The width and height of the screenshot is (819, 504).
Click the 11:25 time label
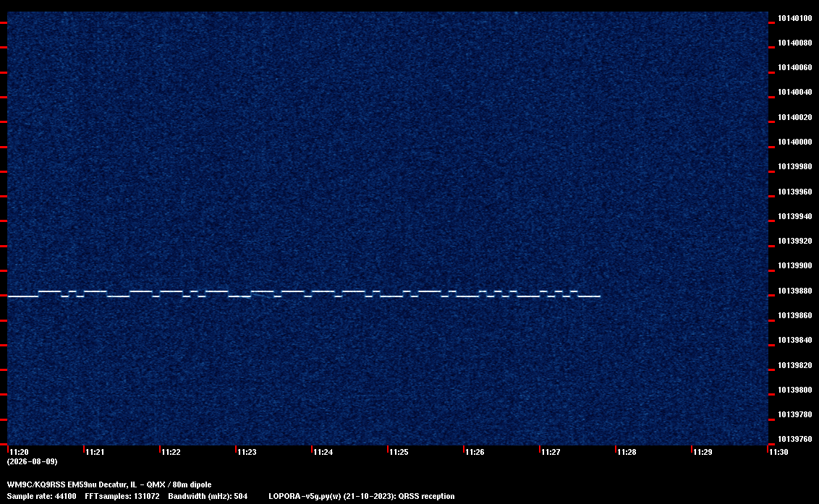point(399,452)
